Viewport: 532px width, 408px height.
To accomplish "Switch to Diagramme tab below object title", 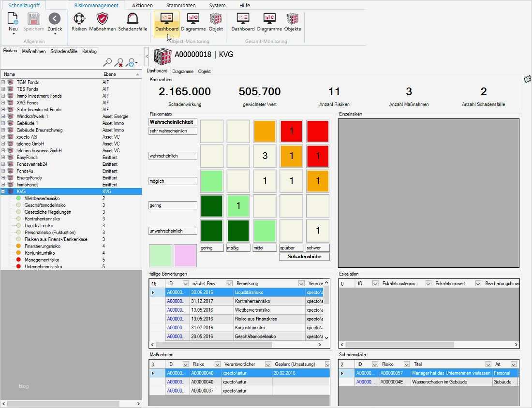I will point(182,71).
